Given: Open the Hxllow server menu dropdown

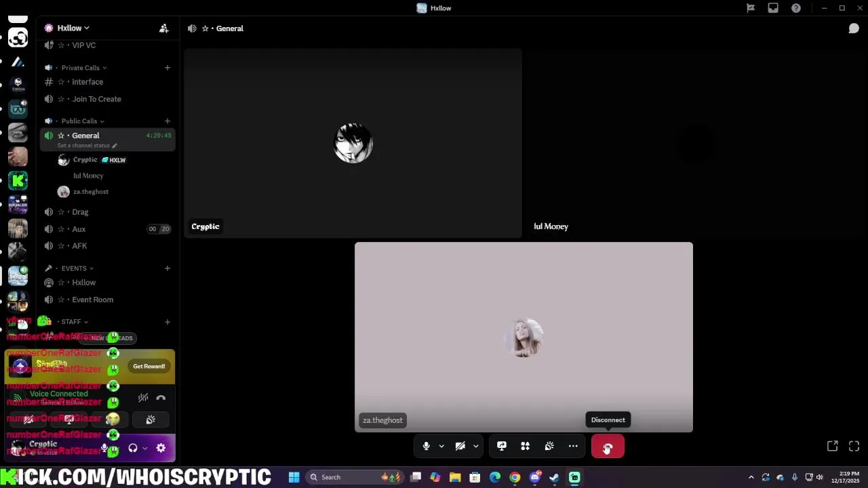Looking at the screenshot, I should 73,28.
